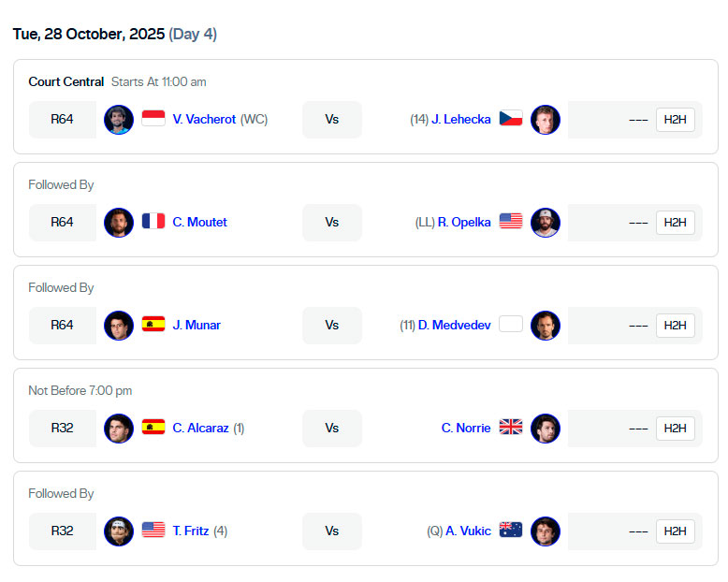
Task: Click the USA flag beside R. Opelka
Action: [x=511, y=222]
